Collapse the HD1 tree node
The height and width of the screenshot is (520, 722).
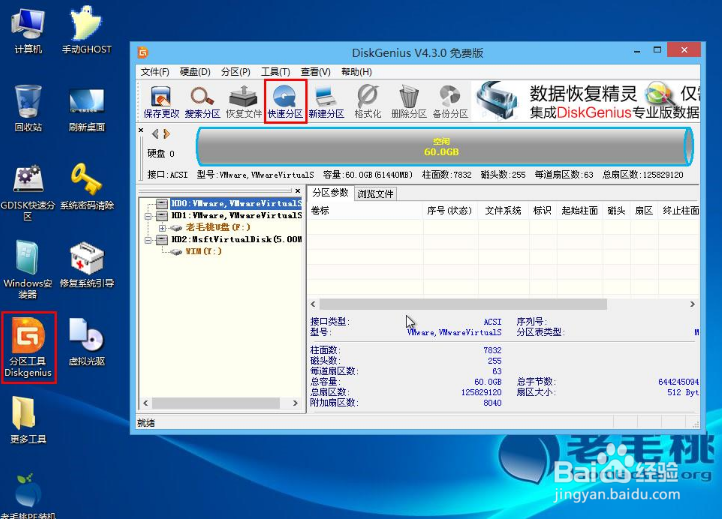148,216
